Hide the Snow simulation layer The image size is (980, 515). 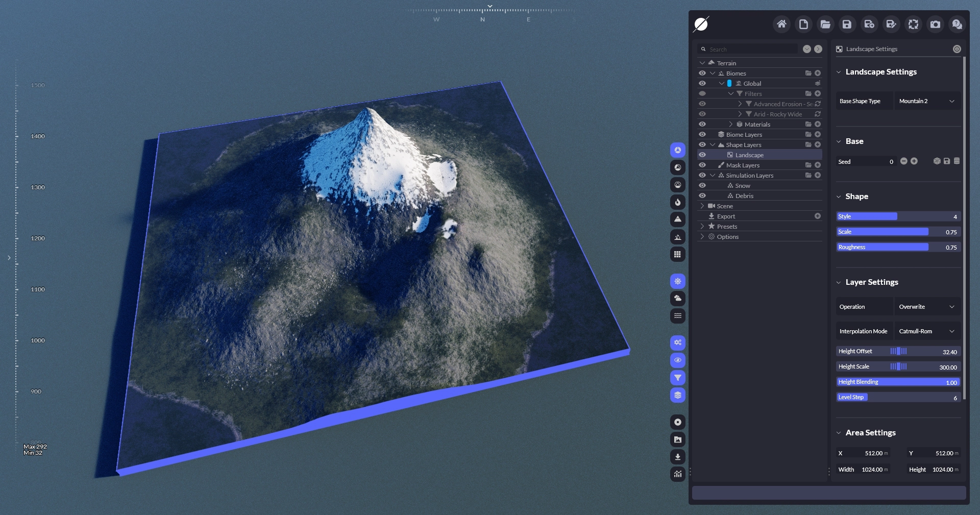click(702, 186)
